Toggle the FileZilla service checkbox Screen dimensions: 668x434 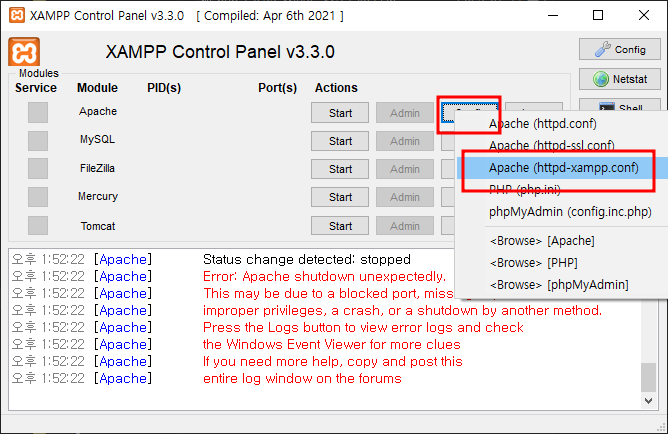click(x=38, y=169)
